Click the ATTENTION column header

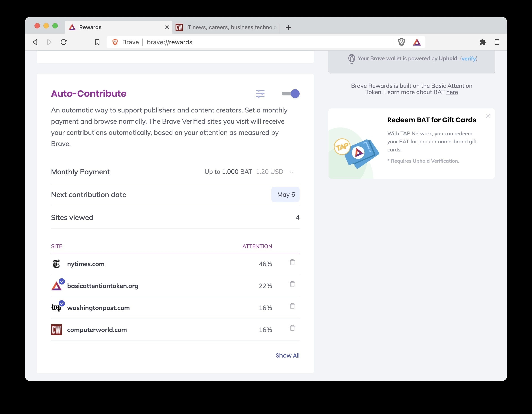tap(257, 246)
